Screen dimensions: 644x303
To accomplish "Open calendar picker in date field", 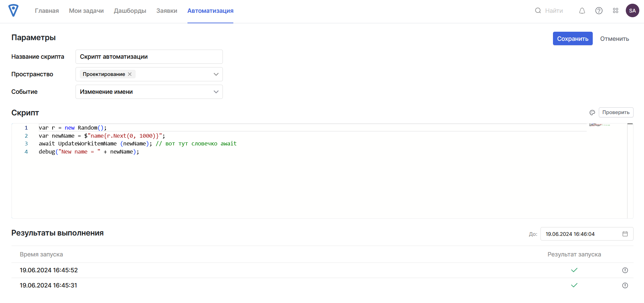I will point(625,234).
